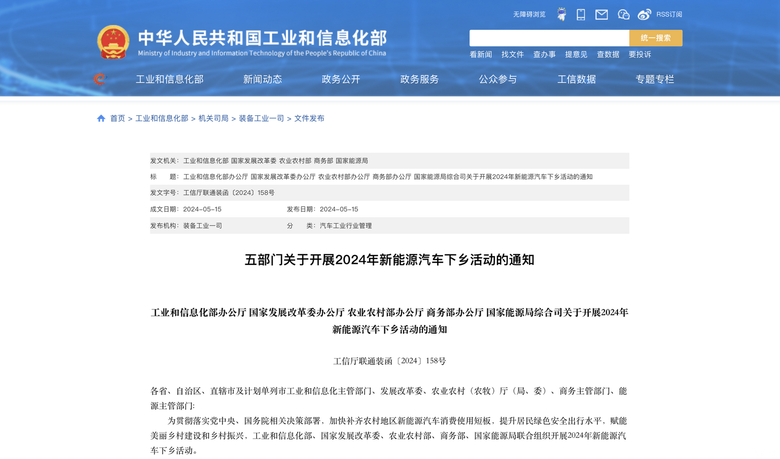780x459 pixels.
Task: Select 提意见 search shortcut
Action: [x=576, y=54]
